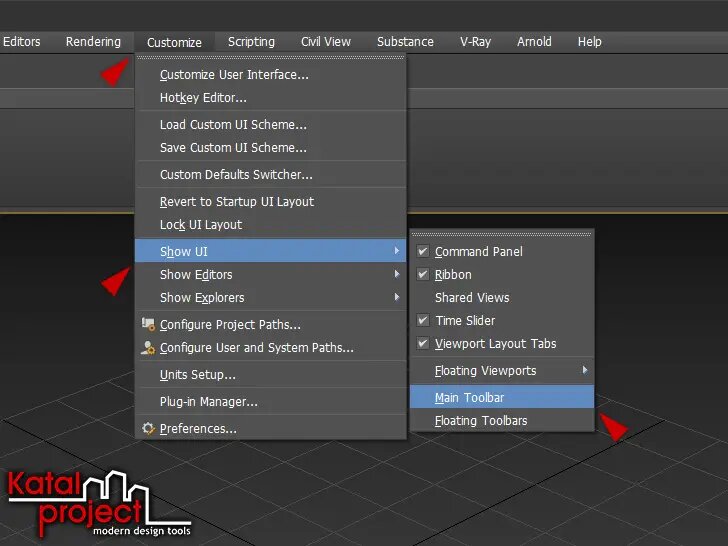Toggle the Command Panel checkbox

[x=422, y=251]
